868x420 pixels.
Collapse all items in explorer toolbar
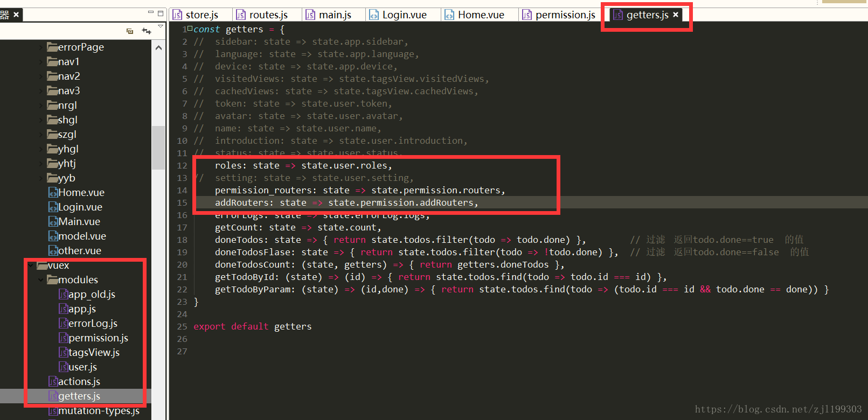point(130,31)
